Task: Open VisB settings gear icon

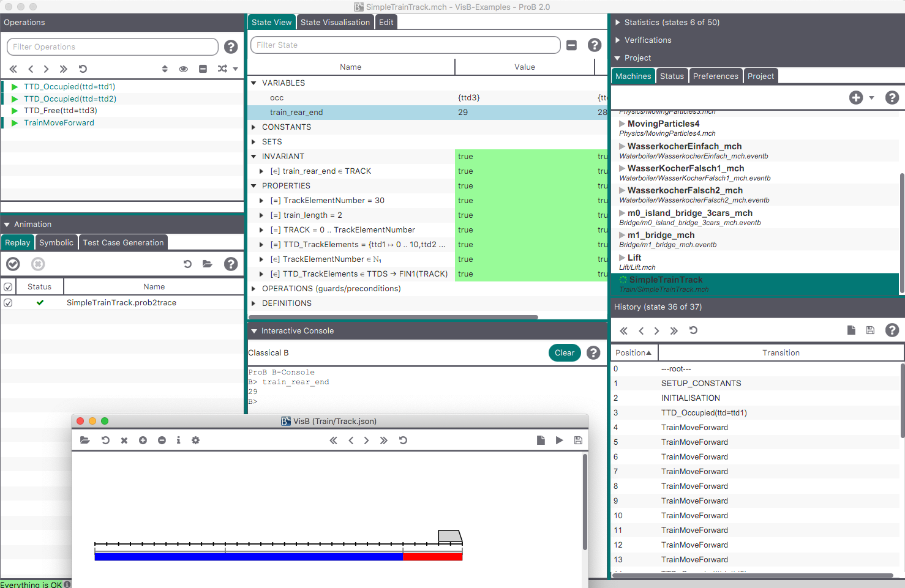Action: point(195,441)
